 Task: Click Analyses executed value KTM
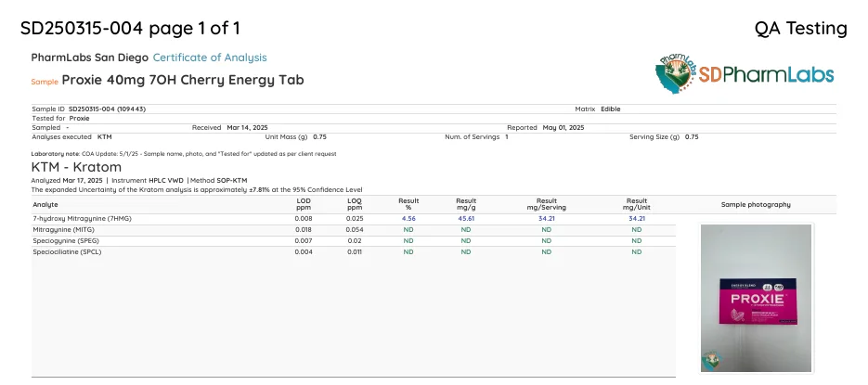tap(104, 136)
